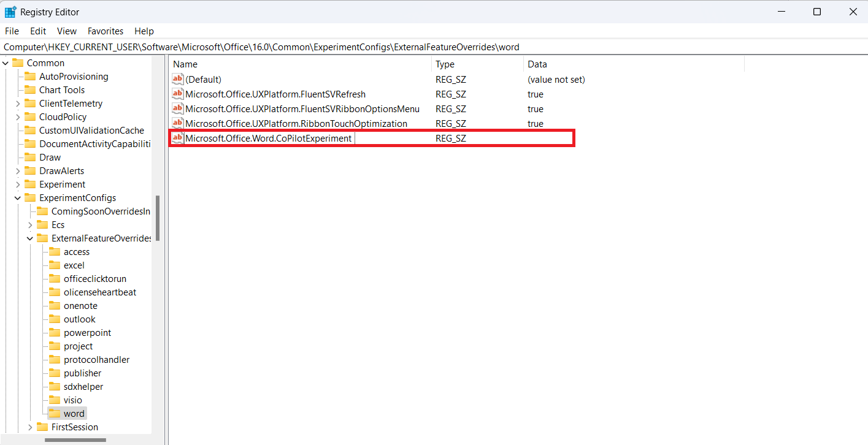Expand the DrawAlerts key

pos(18,170)
